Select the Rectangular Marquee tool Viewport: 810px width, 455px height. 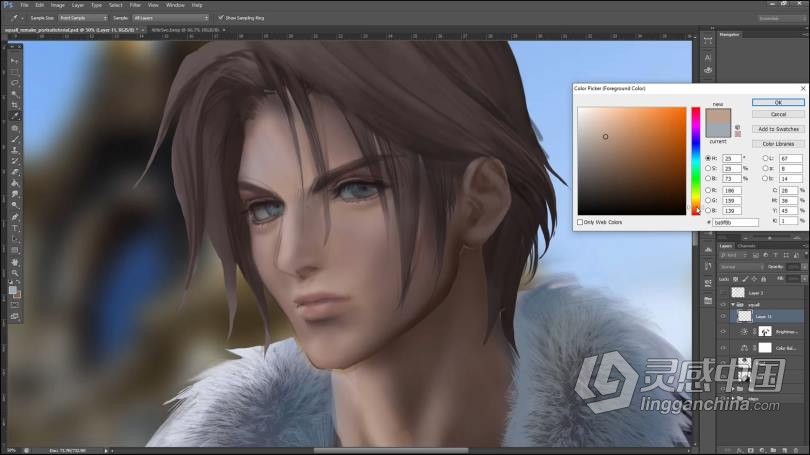(14, 72)
